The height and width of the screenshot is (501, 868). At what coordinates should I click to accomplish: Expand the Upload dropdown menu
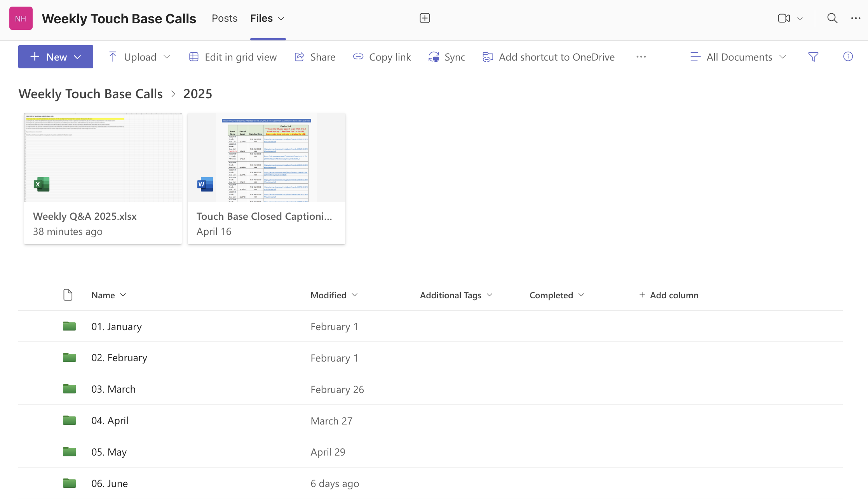167,57
